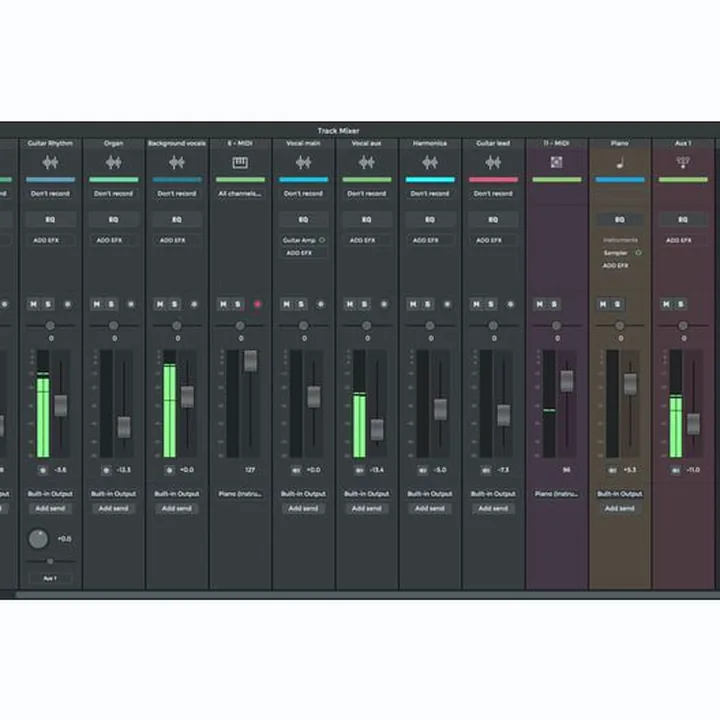Click the MIDI keyboard track icon
The width and height of the screenshot is (720, 720).
(x=240, y=162)
